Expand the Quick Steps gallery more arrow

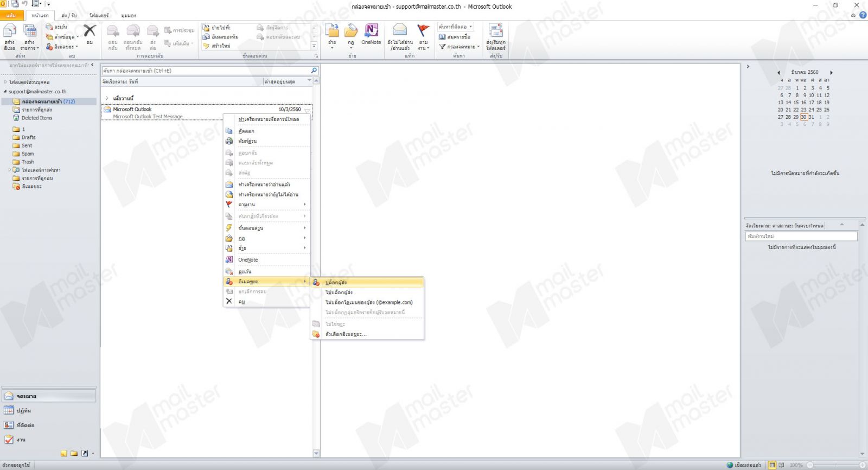coord(314,46)
